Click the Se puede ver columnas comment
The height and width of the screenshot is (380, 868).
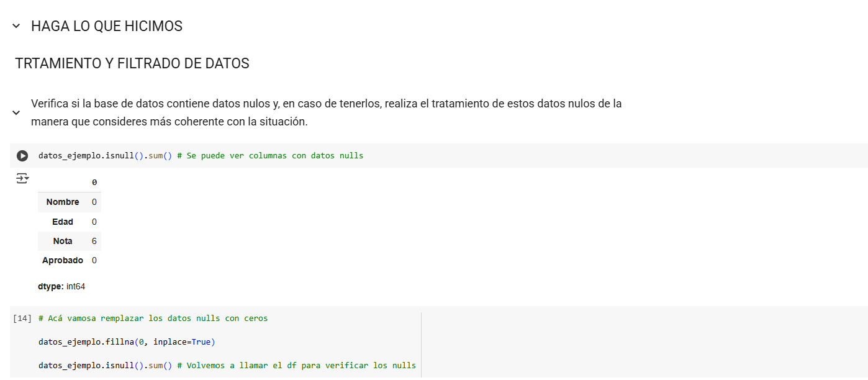(x=270, y=156)
